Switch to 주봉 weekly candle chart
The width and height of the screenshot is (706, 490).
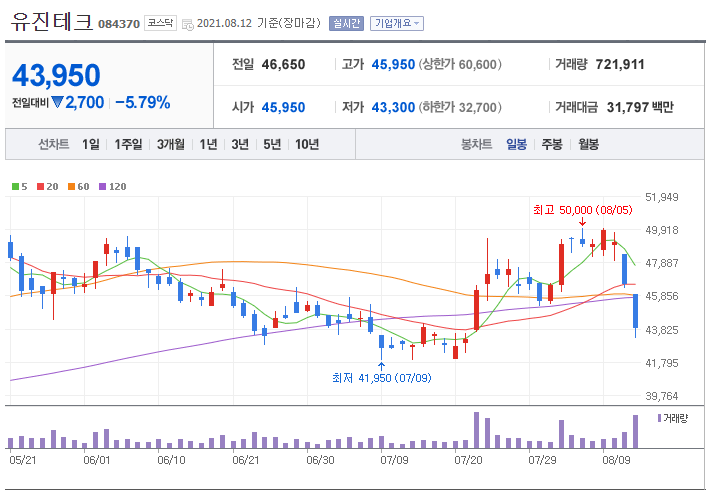tap(552, 145)
